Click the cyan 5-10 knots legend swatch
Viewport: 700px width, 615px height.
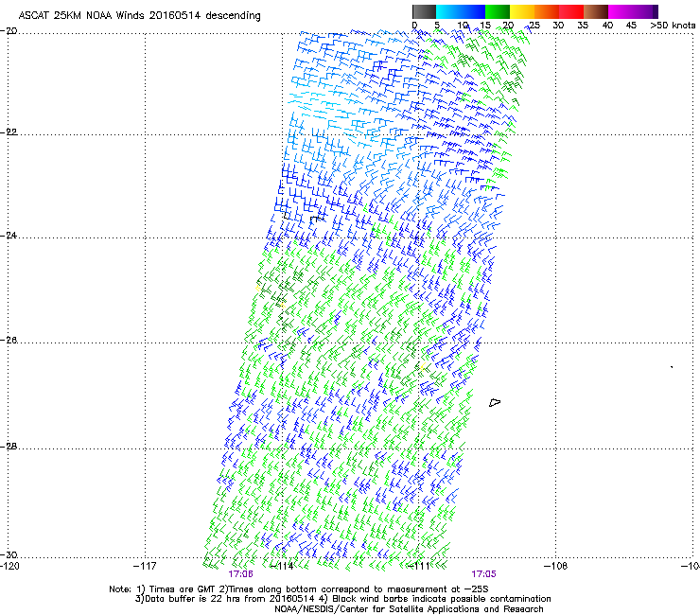448,11
